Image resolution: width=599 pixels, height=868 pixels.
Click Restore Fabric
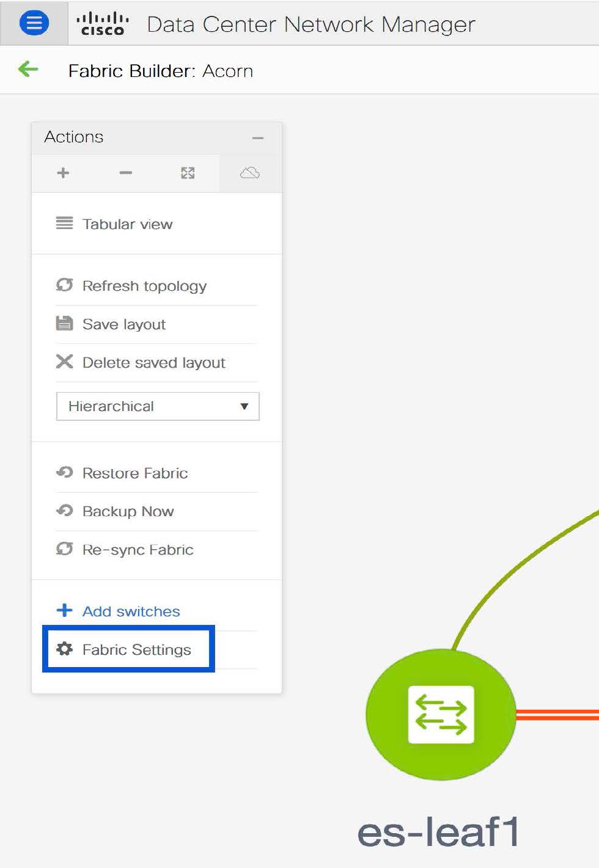point(135,473)
